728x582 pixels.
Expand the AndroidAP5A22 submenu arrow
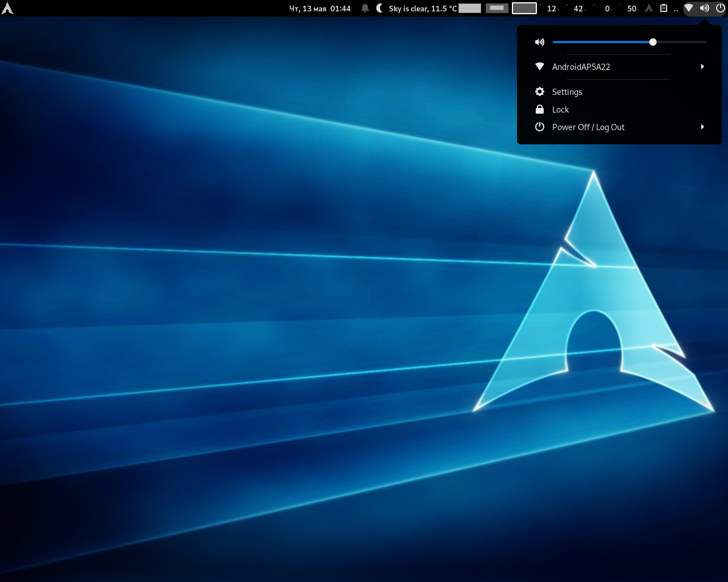coord(702,66)
